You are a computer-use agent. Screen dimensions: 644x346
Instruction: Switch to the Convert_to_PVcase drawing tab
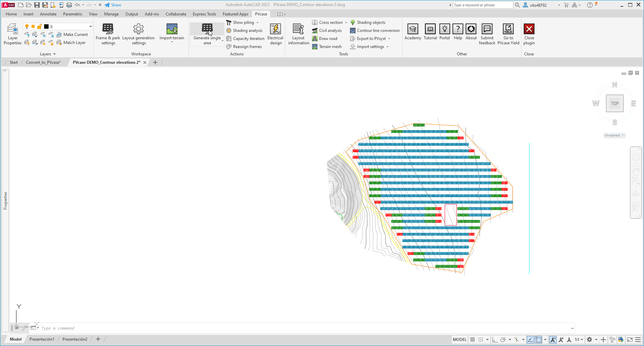click(x=43, y=62)
